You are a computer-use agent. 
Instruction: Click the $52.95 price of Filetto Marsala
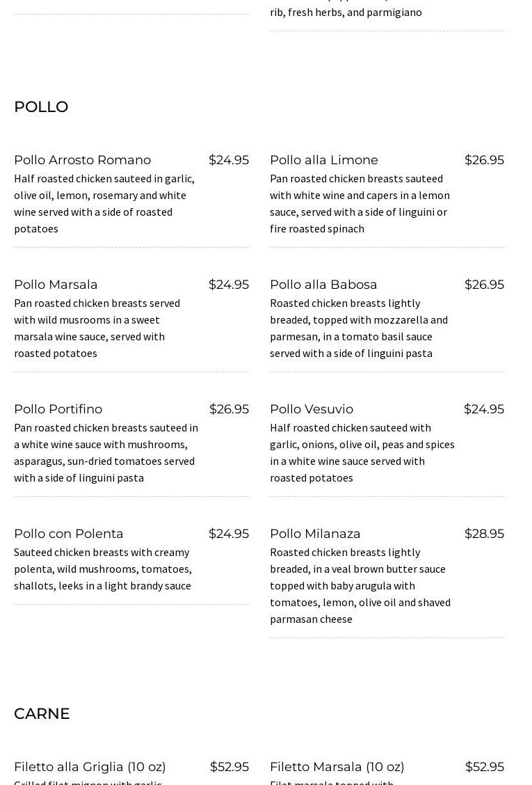[485, 767]
